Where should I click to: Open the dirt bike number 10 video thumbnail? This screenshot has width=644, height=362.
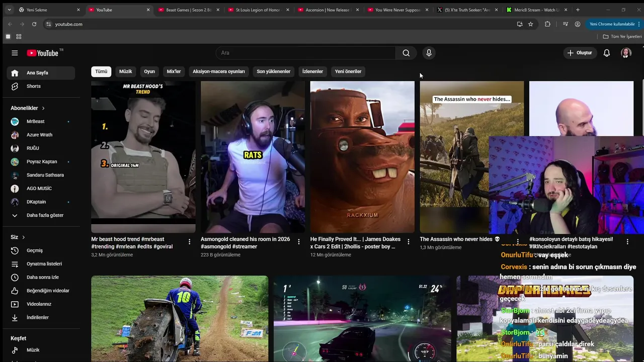coord(180,319)
